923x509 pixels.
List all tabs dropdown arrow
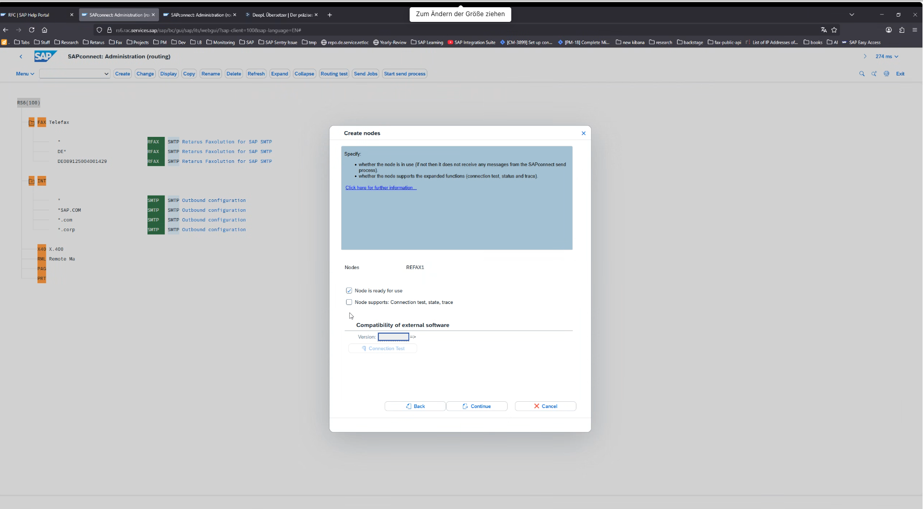pos(851,15)
